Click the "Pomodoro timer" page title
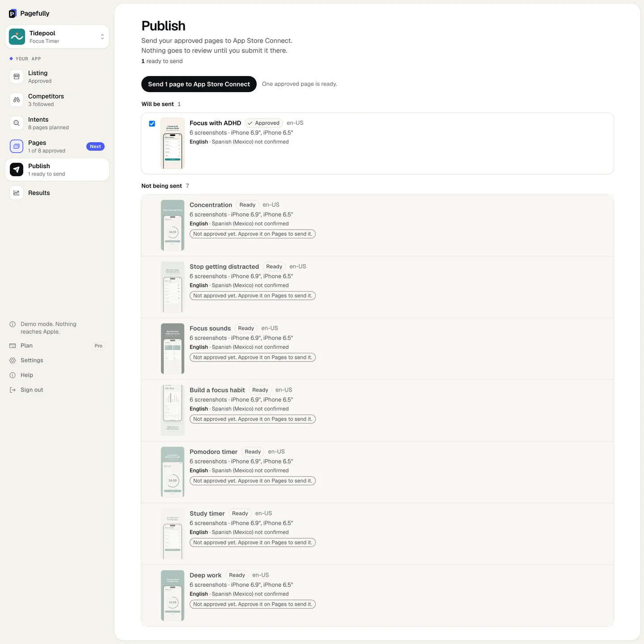 pyautogui.click(x=213, y=452)
